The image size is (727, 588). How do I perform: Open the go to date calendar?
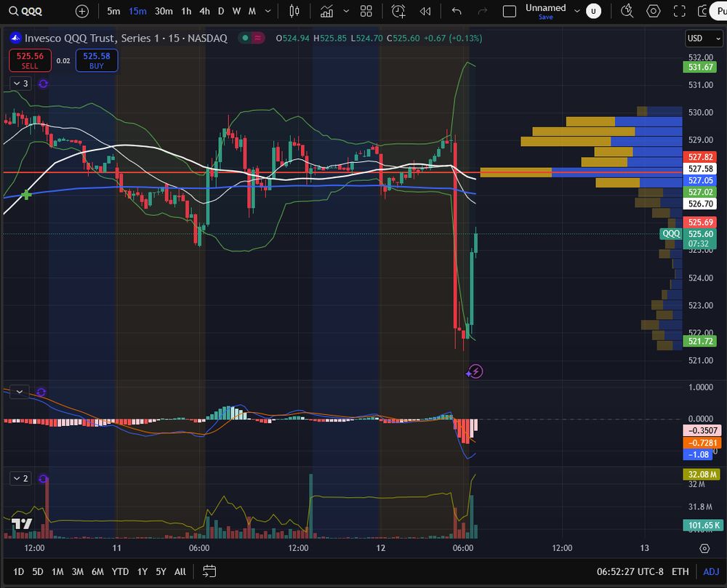(x=209, y=571)
